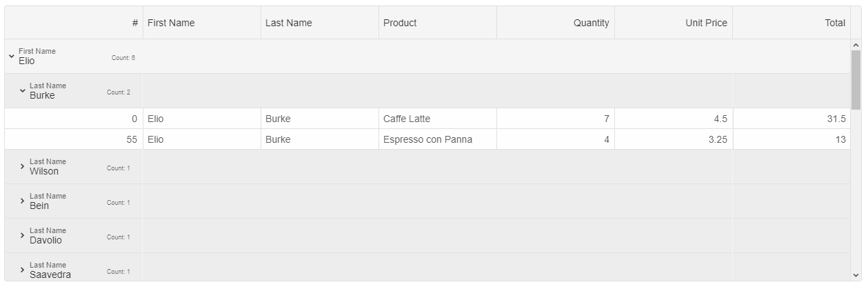
Task: Select the row index 55 cell
Action: [74, 139]
